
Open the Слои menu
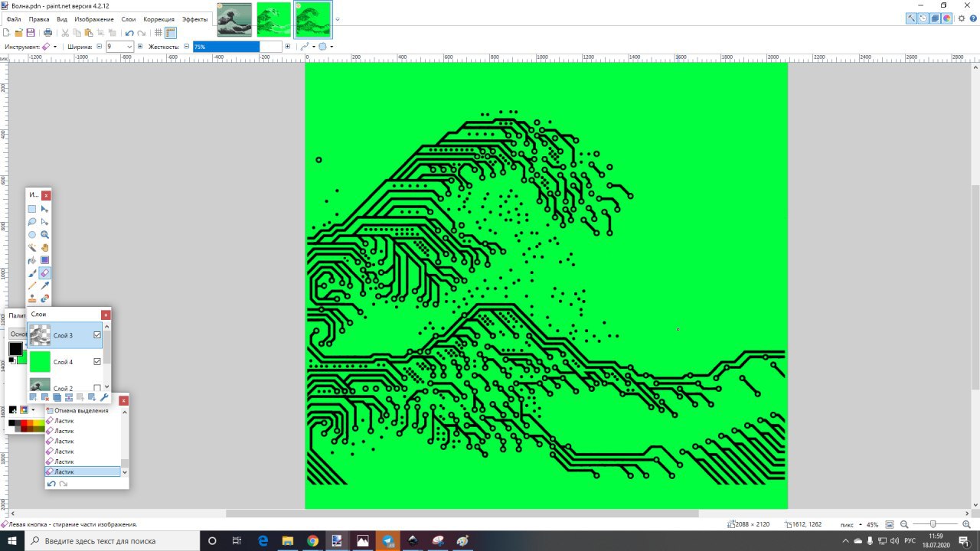click(129, 19)
